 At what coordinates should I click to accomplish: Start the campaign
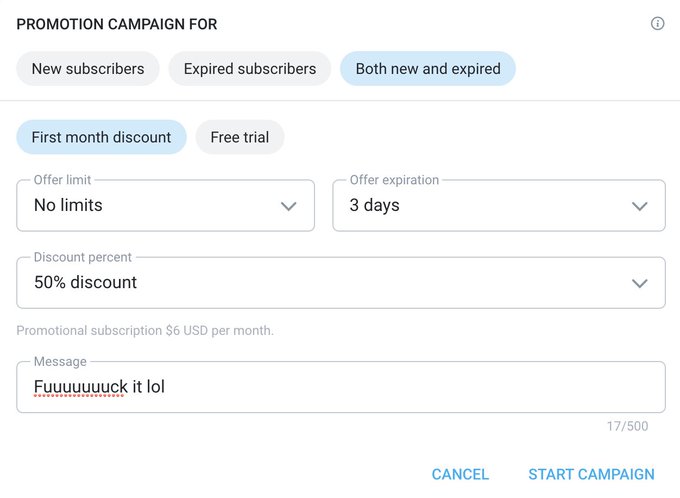(592, 474)
